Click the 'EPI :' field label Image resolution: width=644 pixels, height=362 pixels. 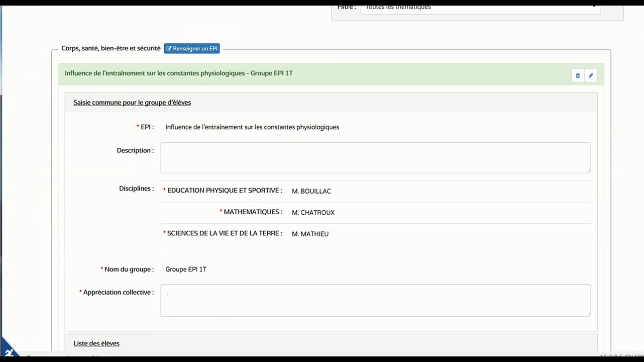coord(145,127)
